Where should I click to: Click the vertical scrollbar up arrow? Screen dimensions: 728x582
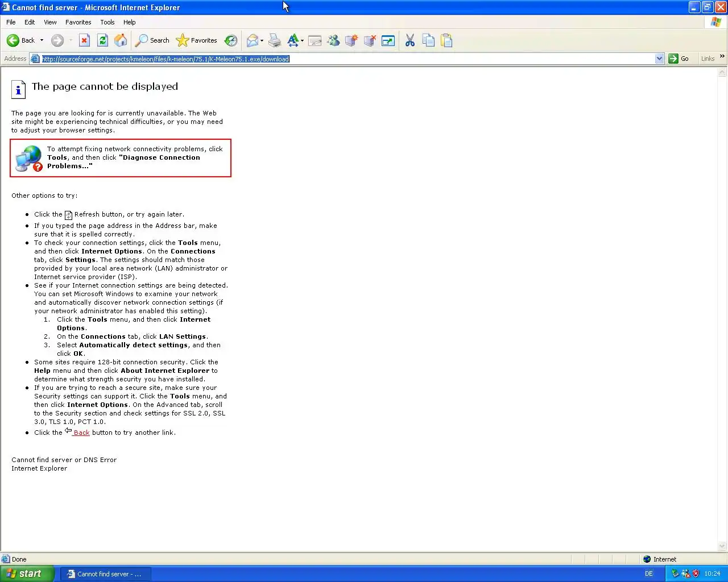coord(723,72)
